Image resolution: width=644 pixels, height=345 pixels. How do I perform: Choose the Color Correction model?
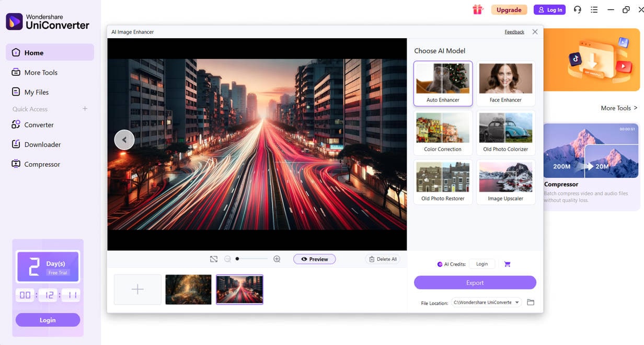pos(443,133)
